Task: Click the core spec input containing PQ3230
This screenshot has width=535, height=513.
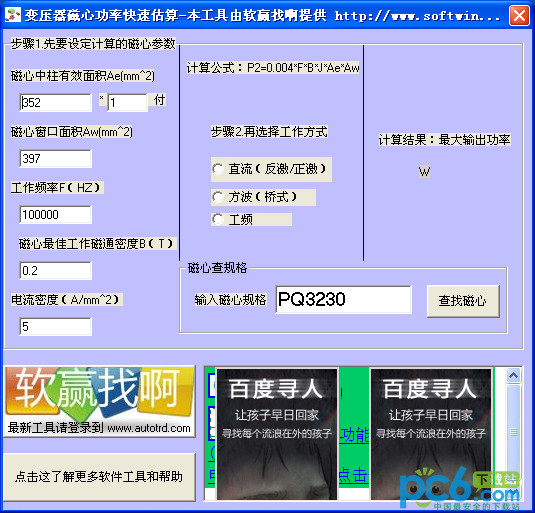Action: (344, 299)
